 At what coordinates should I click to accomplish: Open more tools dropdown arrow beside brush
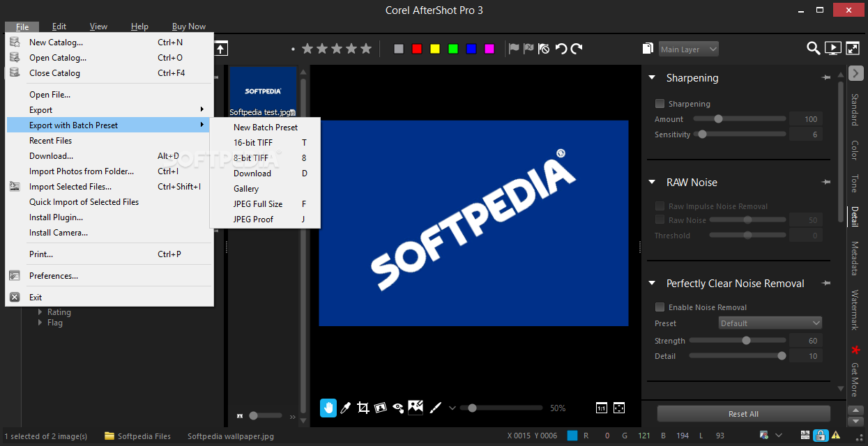tap(452, 408)
